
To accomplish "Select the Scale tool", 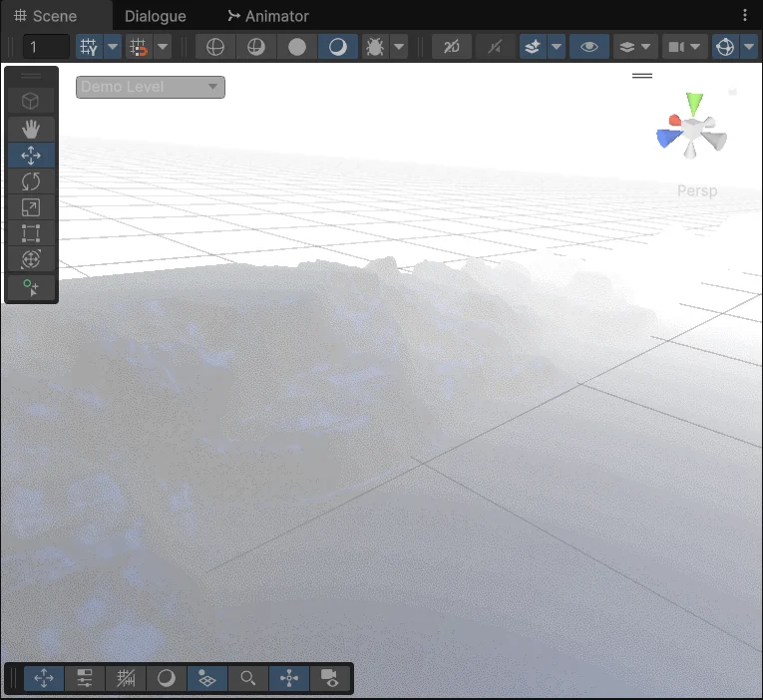I will click(31, 207).
